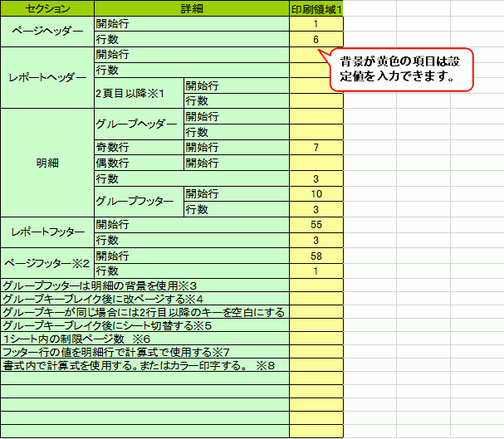Select 明細 行数 value cell showing 3
504x439 pixels.
tap(316, 178)
